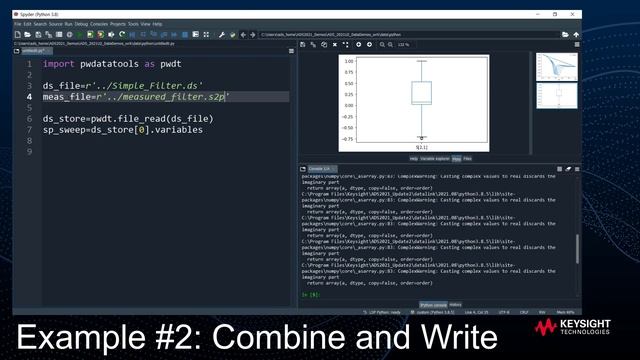This screenshot has width=640, height=360.
Task: Open the Tools menu
Action: coord(133,24)
